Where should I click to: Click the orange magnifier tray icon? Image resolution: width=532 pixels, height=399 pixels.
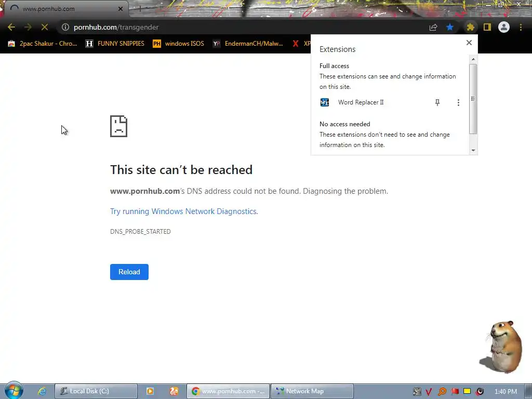[442, 392]
